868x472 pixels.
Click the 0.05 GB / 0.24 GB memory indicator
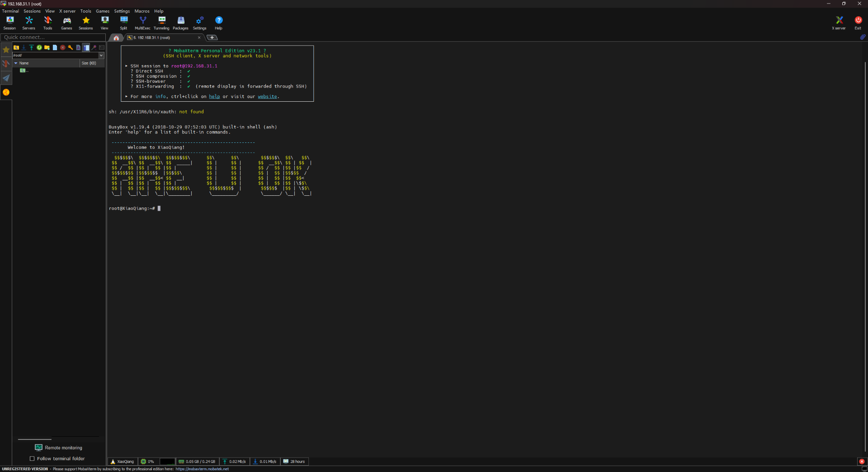click(197, 462)
